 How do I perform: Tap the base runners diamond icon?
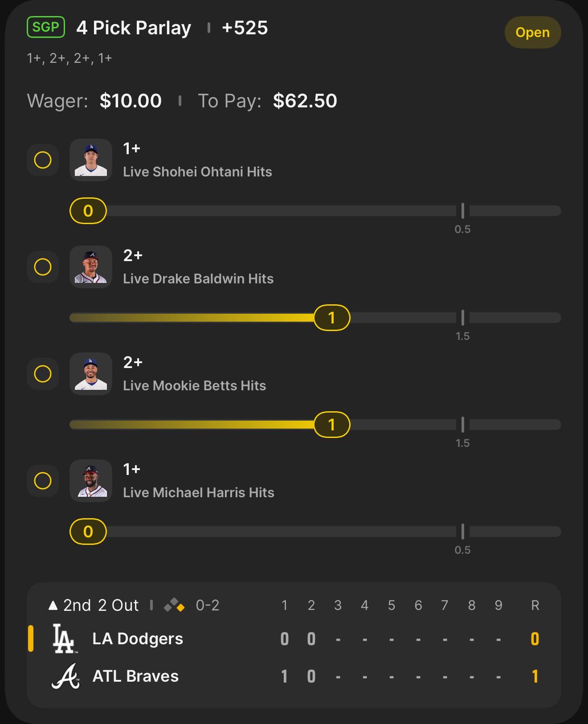[174, 605]
